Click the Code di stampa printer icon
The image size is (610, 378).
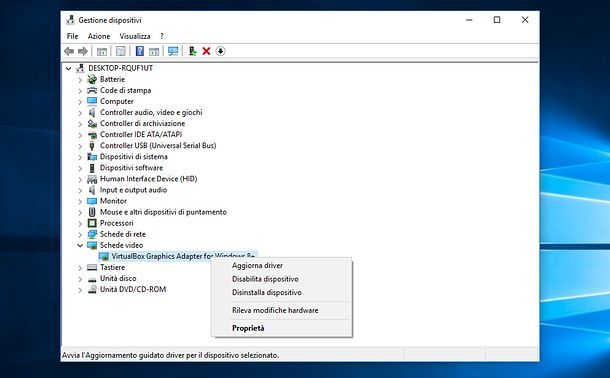coord(92,90)
